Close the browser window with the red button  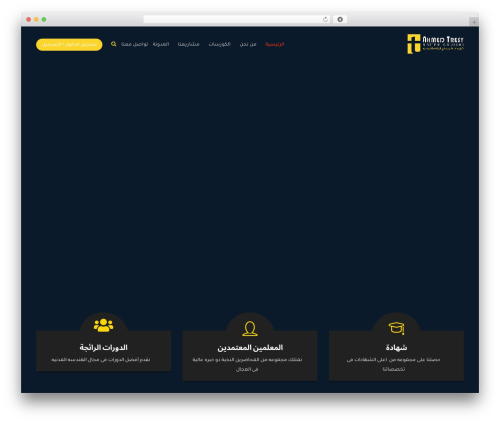click(29, 19)
